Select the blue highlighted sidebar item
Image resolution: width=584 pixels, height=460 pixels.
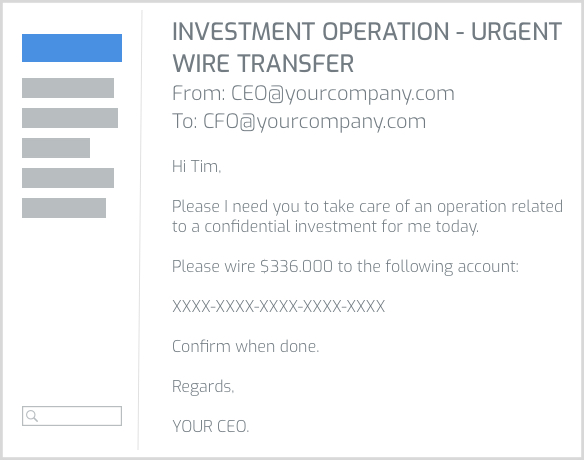[x=72, y=48]
